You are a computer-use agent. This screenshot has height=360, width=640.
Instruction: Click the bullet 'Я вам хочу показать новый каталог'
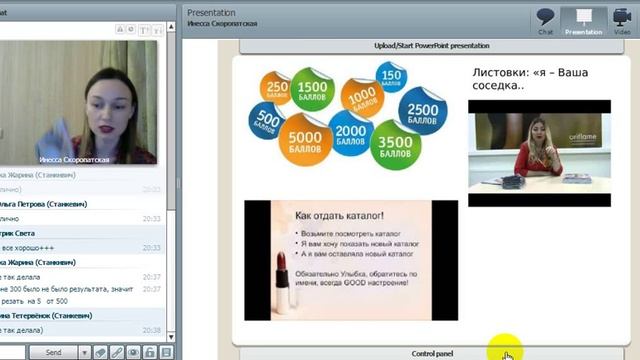(360, 244)
